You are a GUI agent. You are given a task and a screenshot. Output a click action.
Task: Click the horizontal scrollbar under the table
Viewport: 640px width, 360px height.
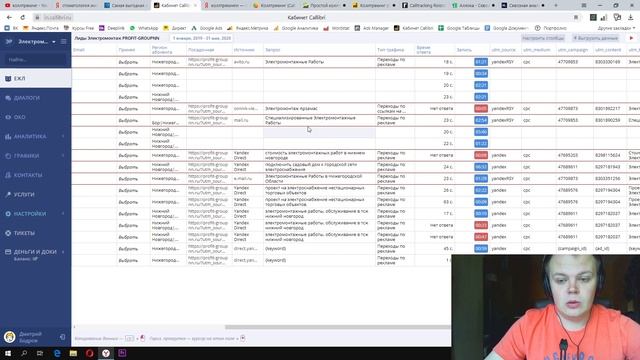coord(338,327)
